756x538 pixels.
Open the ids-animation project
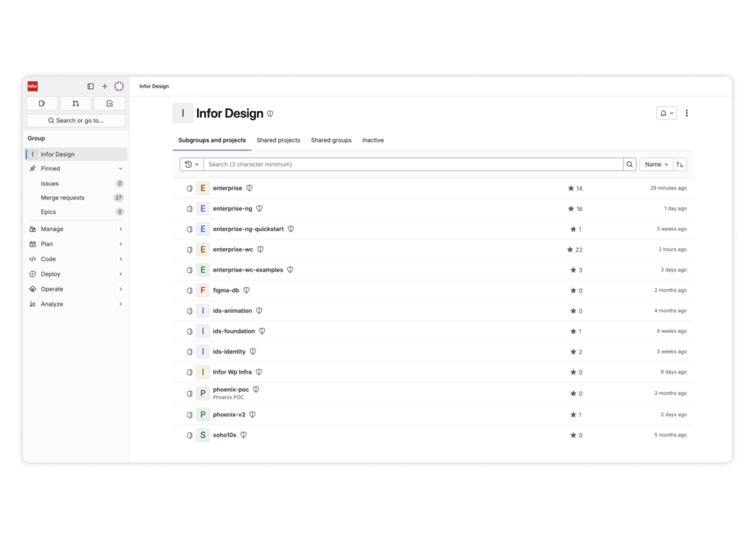tap(233, 311)
